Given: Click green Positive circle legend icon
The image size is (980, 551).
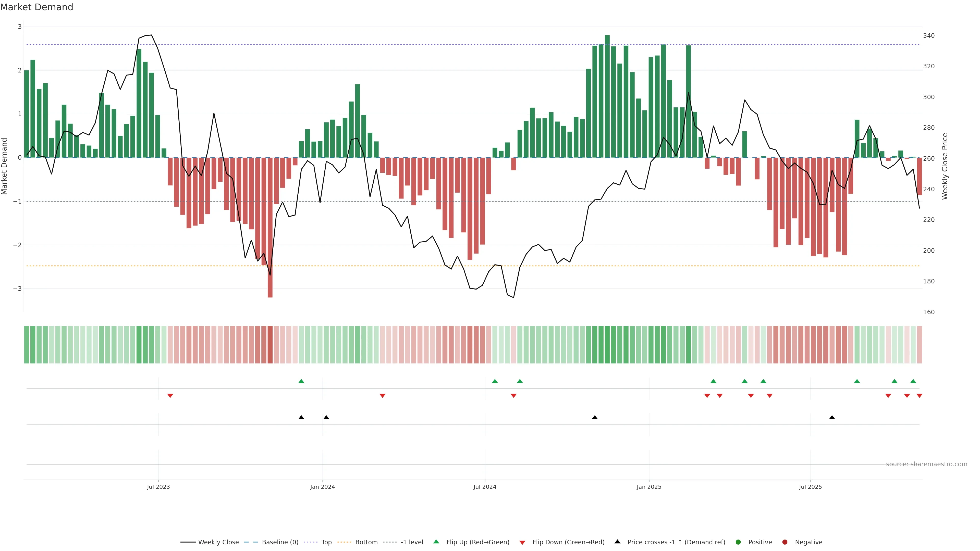Looking at the screenshot, I should coord(738,542).
